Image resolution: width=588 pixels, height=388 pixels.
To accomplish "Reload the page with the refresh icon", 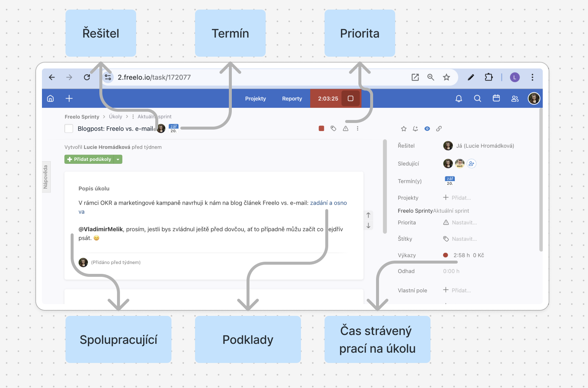I will tap(87, 77).
